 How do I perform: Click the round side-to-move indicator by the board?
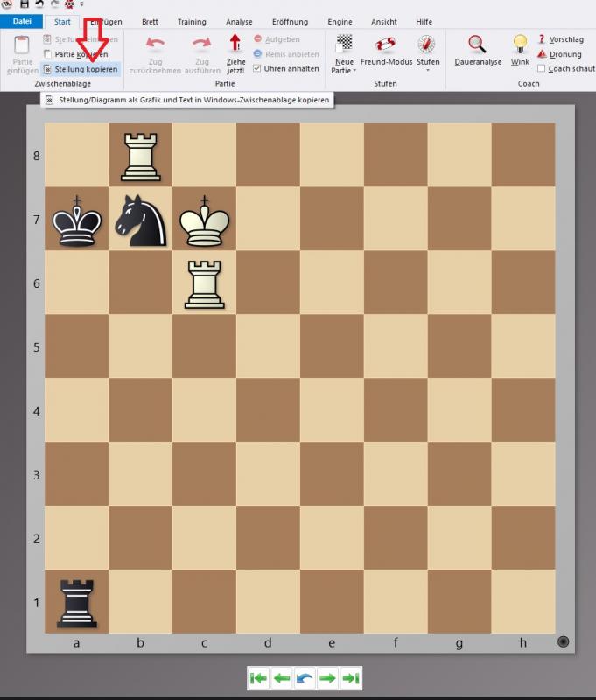click(563, 641)
